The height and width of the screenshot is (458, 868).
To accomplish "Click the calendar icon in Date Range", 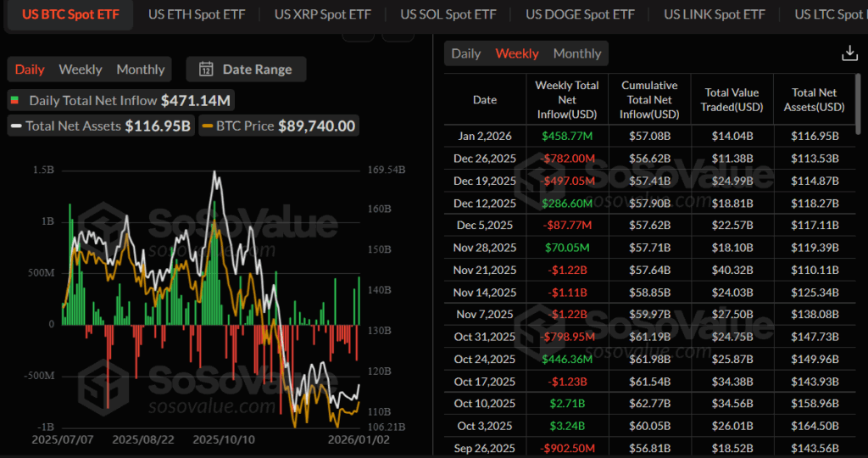I will pos(206,70).
